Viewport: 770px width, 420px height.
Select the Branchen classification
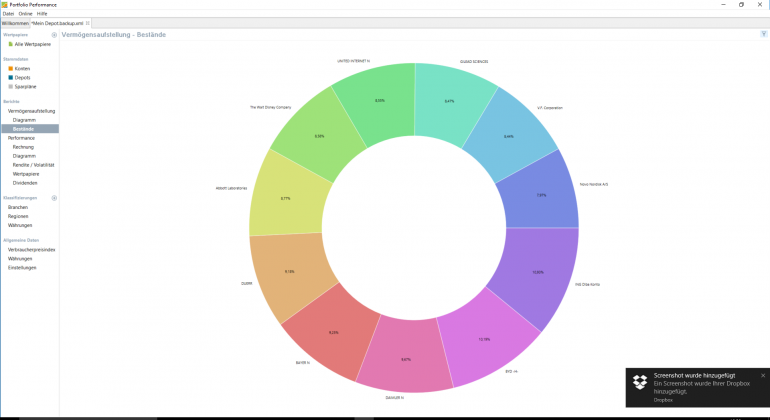[x=18, y=207]
